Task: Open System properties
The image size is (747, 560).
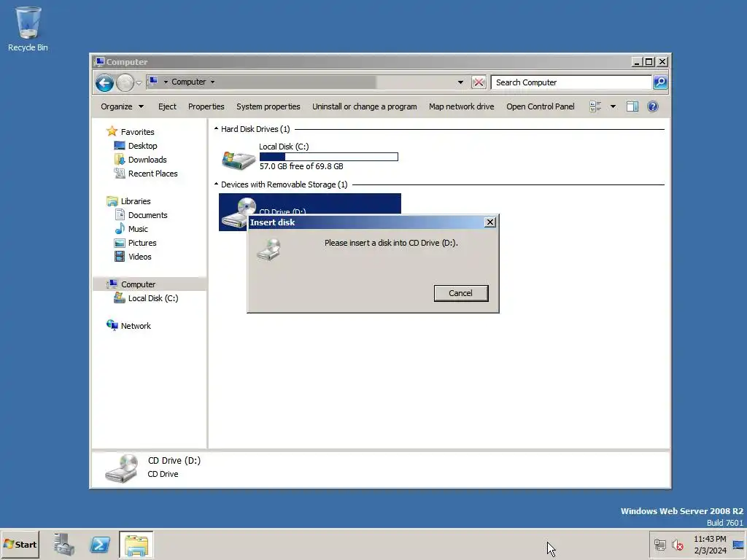Action: click(268, 106)
